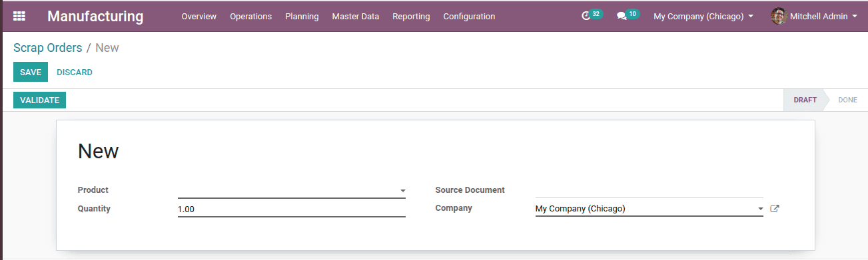
Task: Open the Operations menu
Action: click(251, 16)
